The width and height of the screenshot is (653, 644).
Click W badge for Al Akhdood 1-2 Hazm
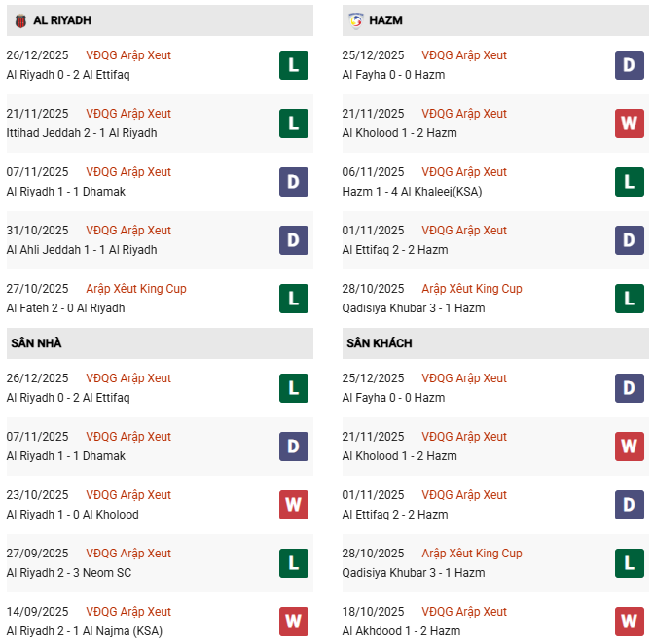pyautogui.click(x=629, y=622)
